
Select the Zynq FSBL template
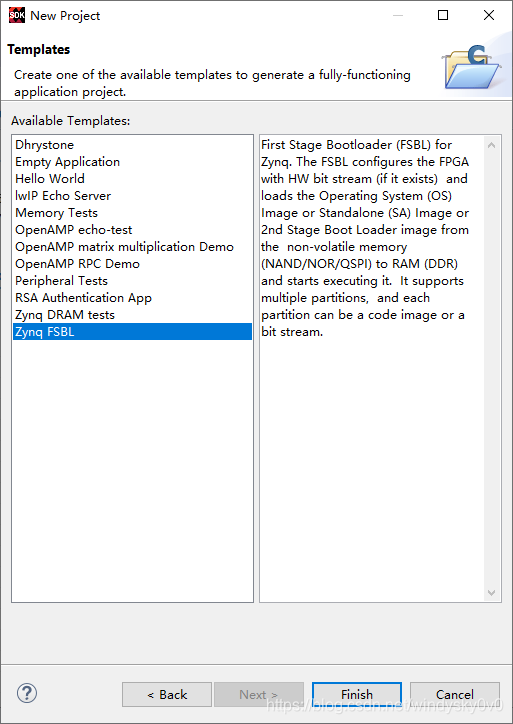coord(133,332)
